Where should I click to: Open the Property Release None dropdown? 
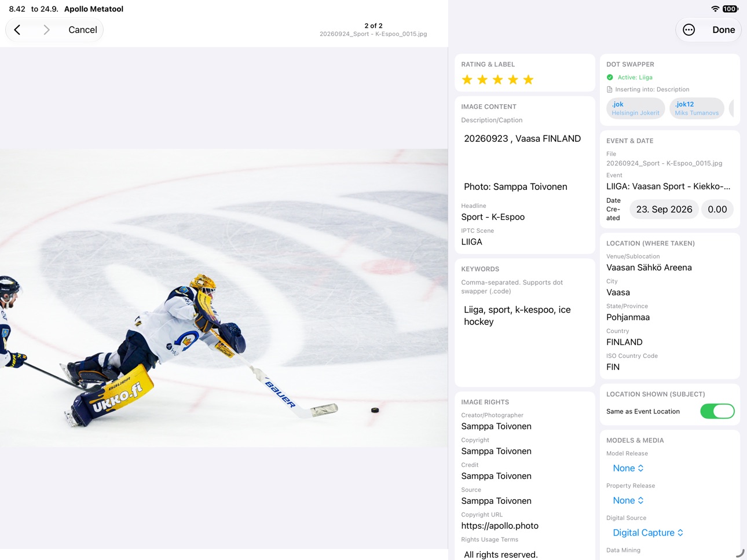[628, 500]
